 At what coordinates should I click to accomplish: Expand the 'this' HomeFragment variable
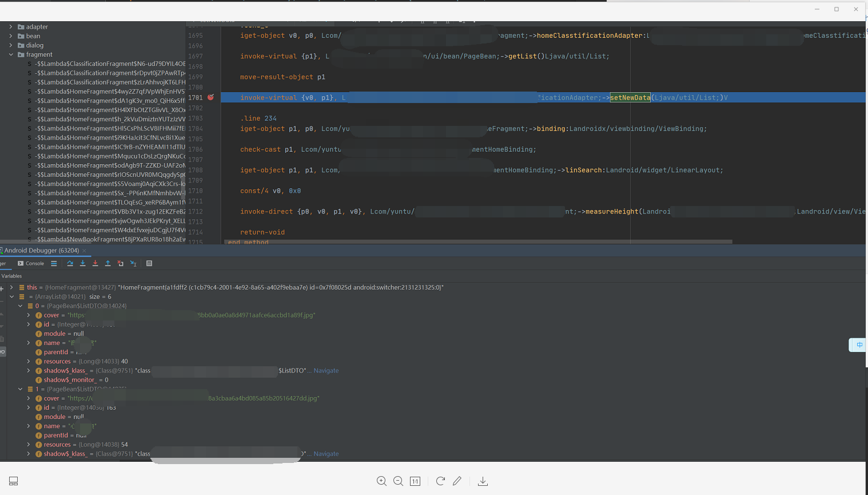[x=11, y=287]
